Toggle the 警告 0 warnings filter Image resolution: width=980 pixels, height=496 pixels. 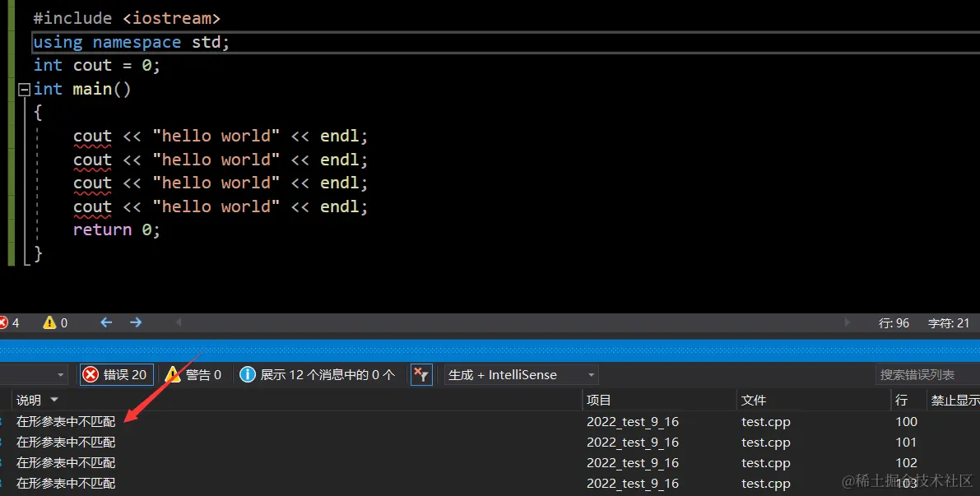(193, 375)
